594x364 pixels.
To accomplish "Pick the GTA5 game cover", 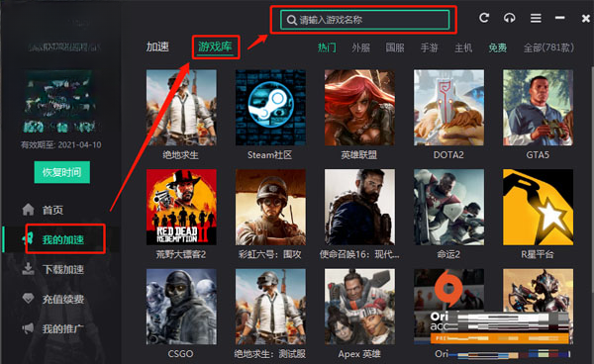I will point(538,108).
